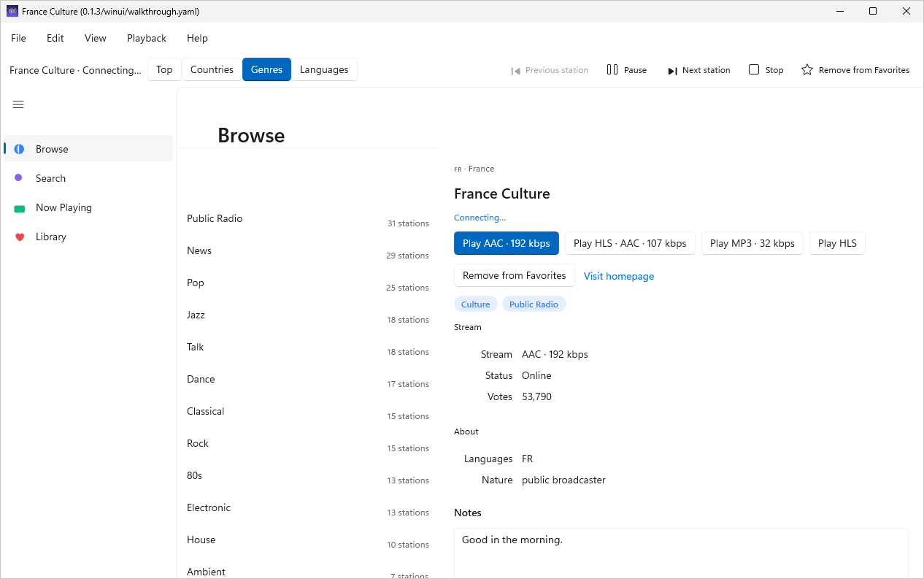The height and width of the screenshot is (579, 924).
Task: Click the star Remove from Favorites icon
Action: [x=807, y=70]
